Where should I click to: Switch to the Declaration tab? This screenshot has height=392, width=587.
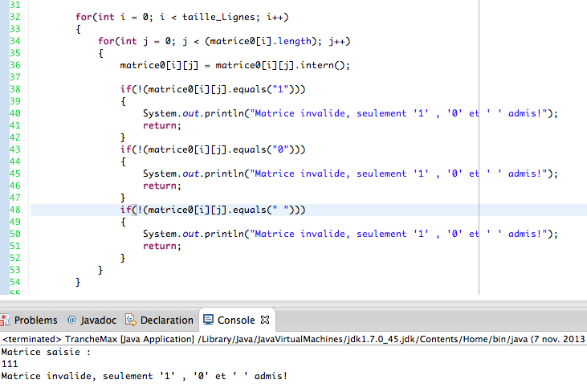click(166, 320)
